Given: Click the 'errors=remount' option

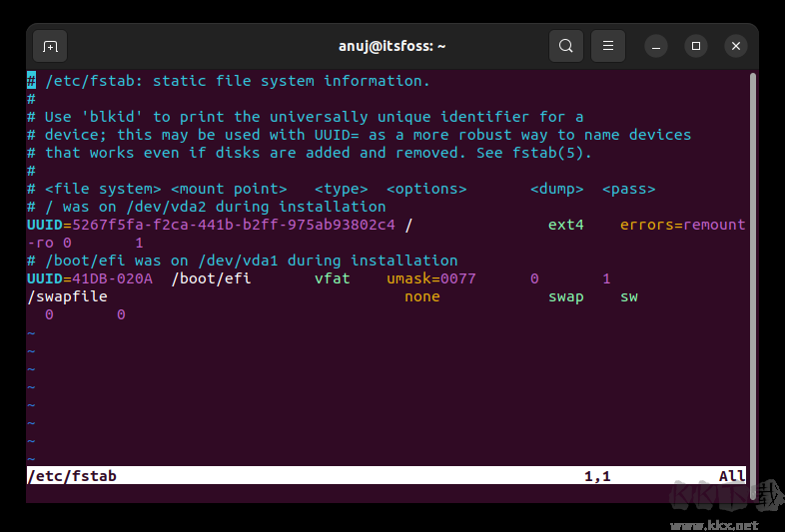Looking at the screenshot, I should 683,225.
